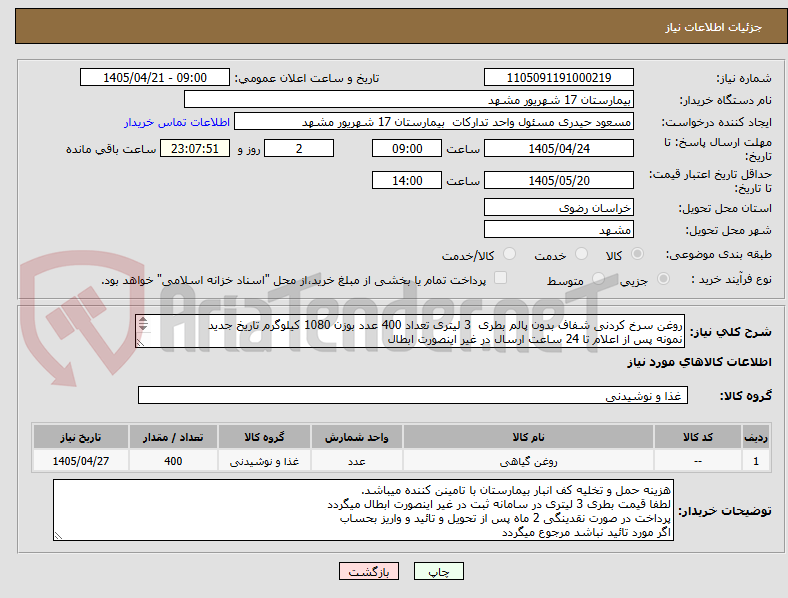Click the description box scroll up arrow
This screenshot has width=788, height=598.
tap(143, 320)
